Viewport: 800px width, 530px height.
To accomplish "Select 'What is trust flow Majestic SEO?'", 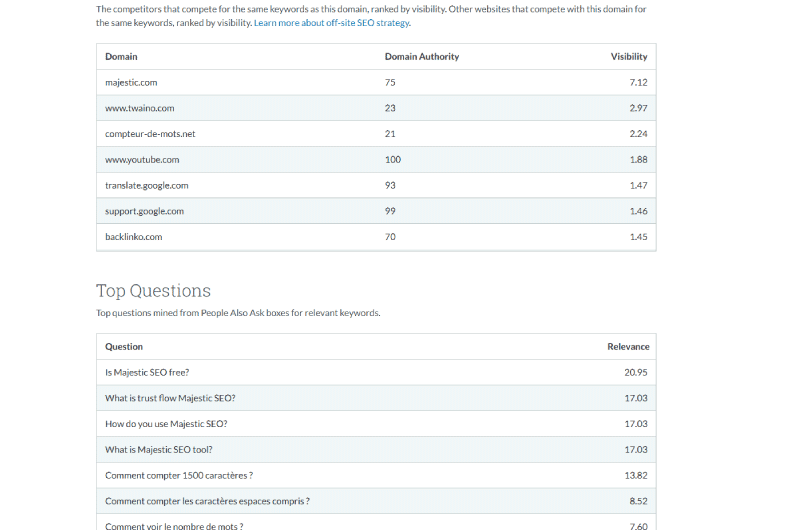I will pyautogui.click(x=170, y=398).
